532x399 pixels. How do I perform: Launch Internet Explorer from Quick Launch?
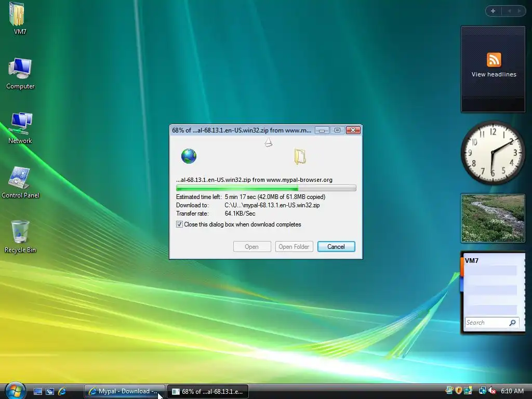62,391
